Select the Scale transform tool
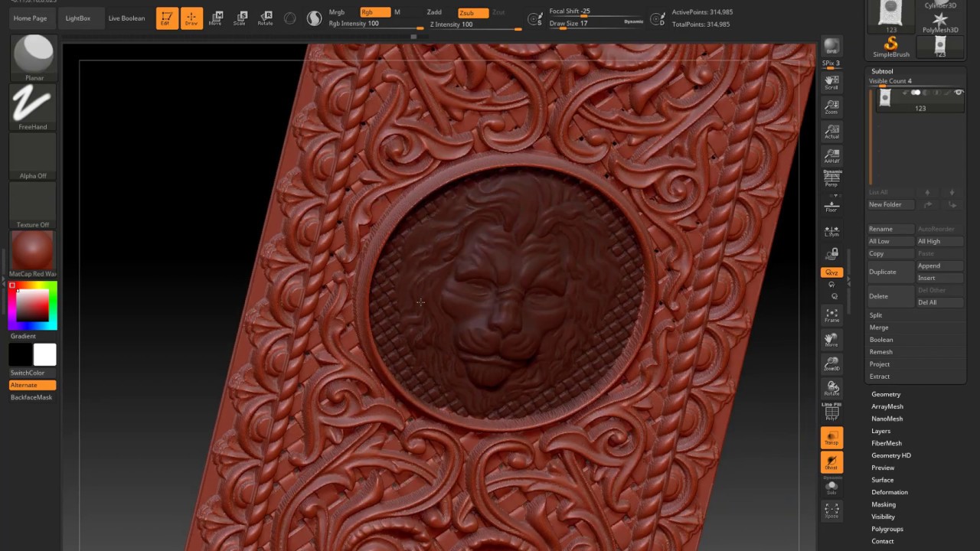 (x=240, y=18)
